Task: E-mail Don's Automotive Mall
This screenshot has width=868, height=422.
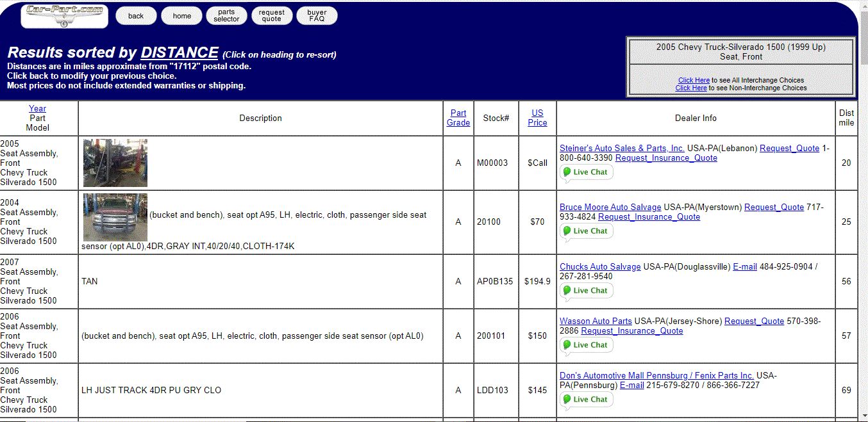Action: 631,385
